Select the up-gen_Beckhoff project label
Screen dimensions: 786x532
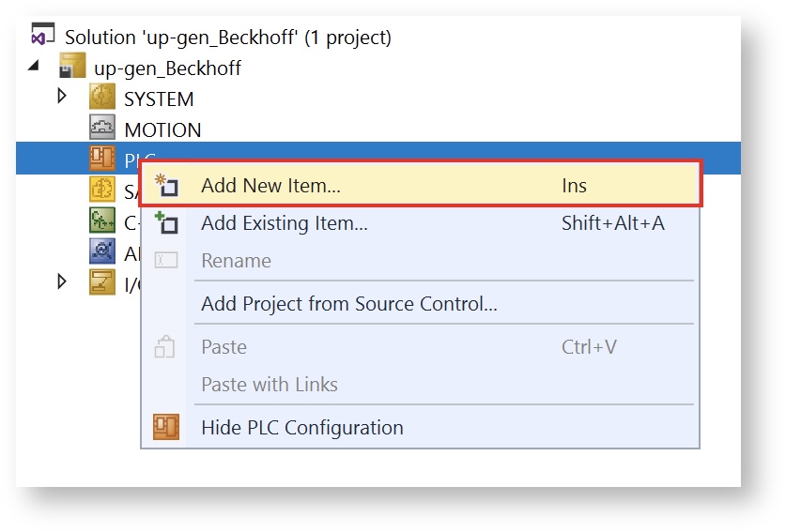(167, 68)
